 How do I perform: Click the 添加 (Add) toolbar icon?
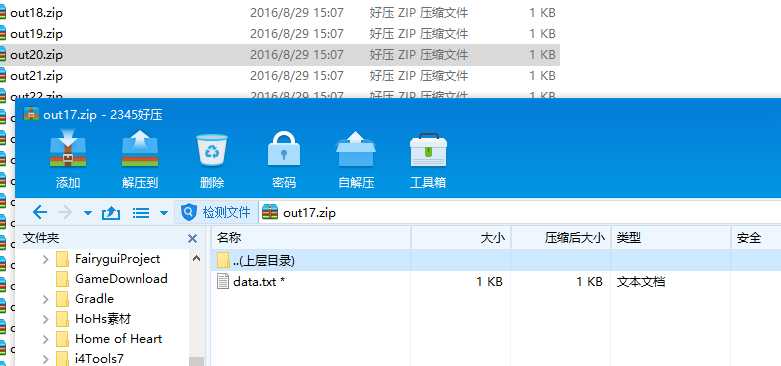[68, 149]
